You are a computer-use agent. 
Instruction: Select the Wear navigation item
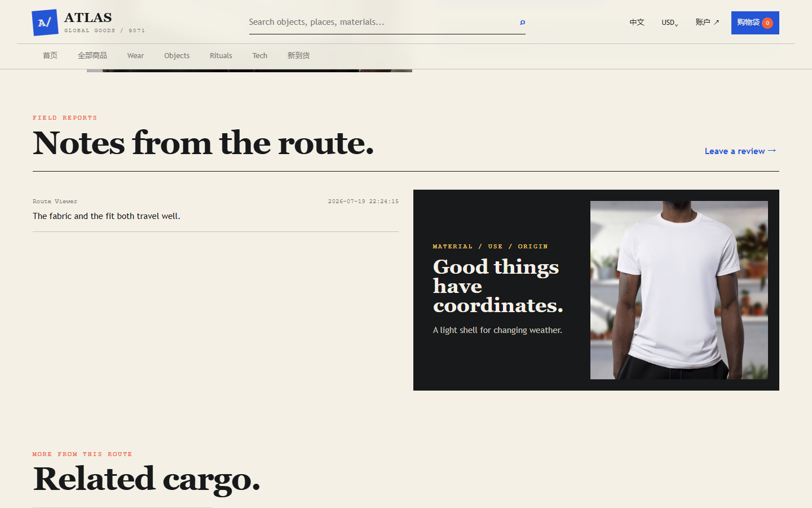135,55
